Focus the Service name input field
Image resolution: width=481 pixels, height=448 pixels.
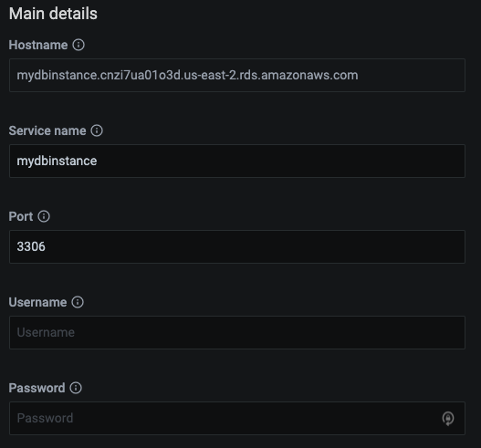237,161
